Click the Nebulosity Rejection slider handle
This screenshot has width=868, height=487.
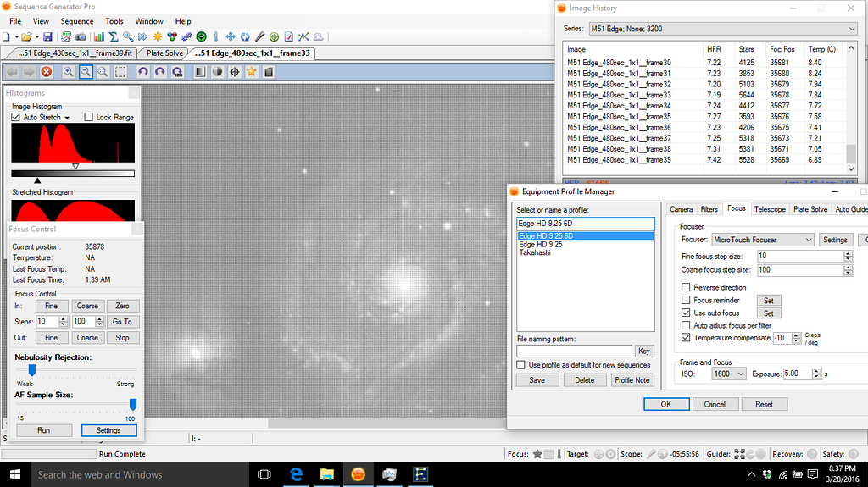pyautogui.click(x=32, y=369)
